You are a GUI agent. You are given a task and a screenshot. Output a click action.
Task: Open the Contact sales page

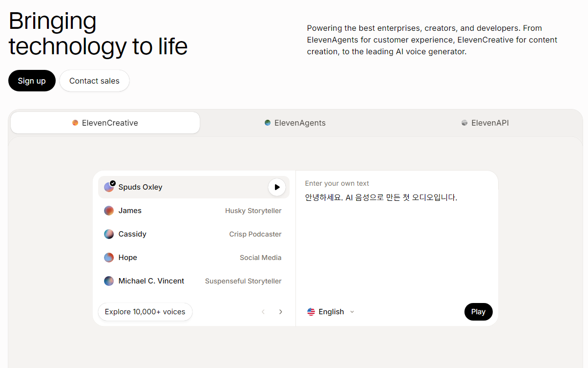coord(94,81)
